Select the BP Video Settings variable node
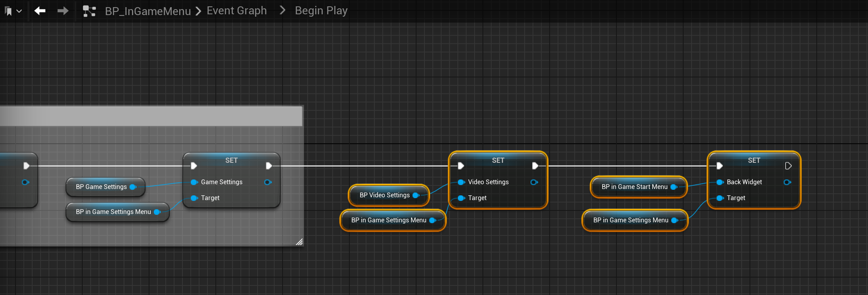 click(384, 195)
